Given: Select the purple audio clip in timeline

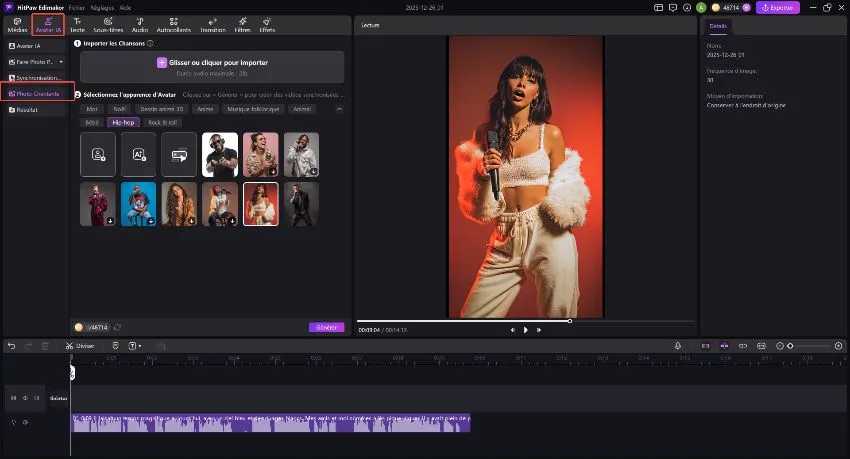Looking at the screenshot, I should [x=271, y=423].
